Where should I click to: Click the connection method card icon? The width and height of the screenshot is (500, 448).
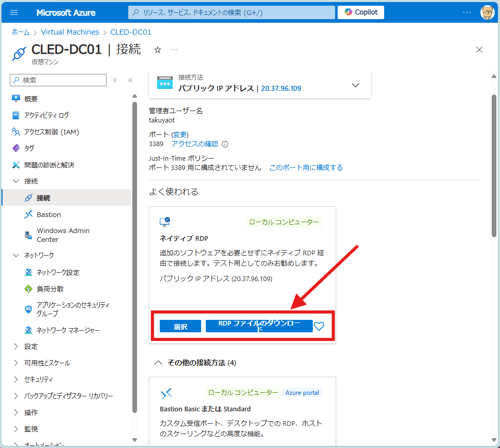(165, 83)
